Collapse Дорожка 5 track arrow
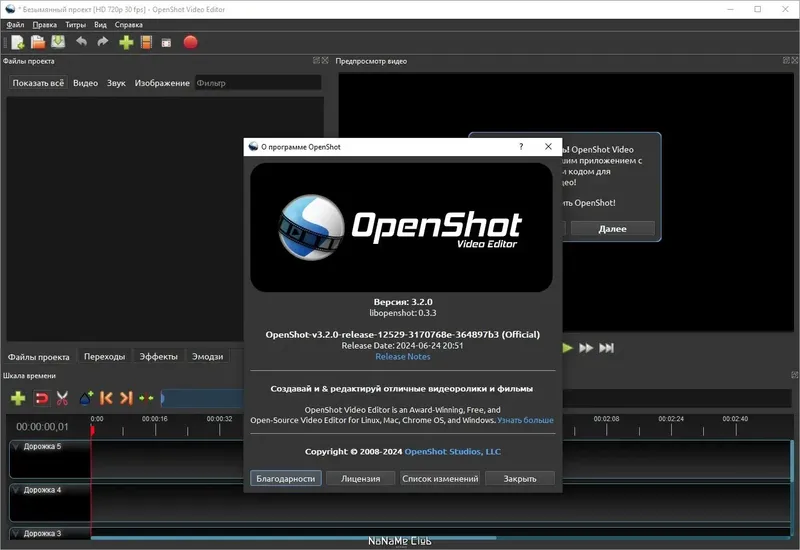 pyautogui.click(x=16, y=446)
